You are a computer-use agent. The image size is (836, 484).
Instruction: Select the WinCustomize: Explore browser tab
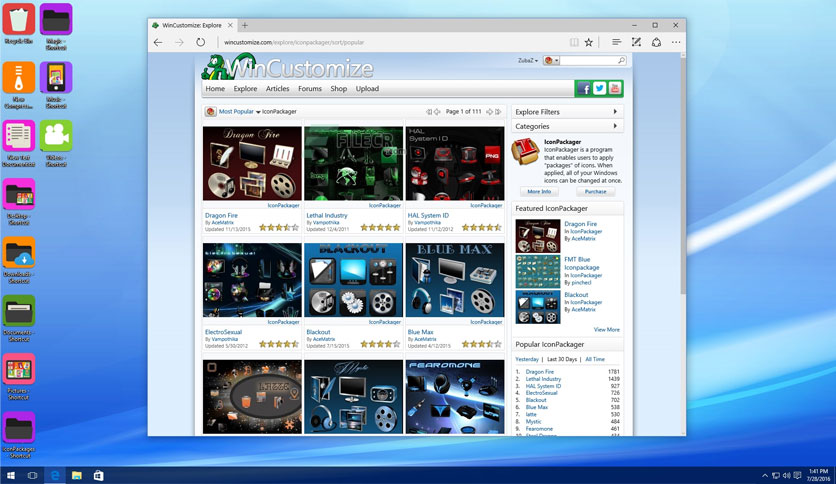(x=192, y=25)
